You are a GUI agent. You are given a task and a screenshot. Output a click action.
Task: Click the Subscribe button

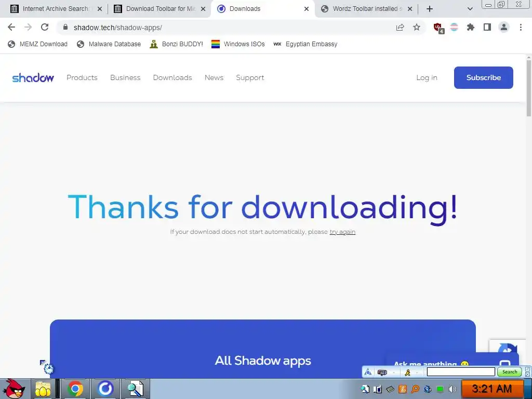[484, 78]
